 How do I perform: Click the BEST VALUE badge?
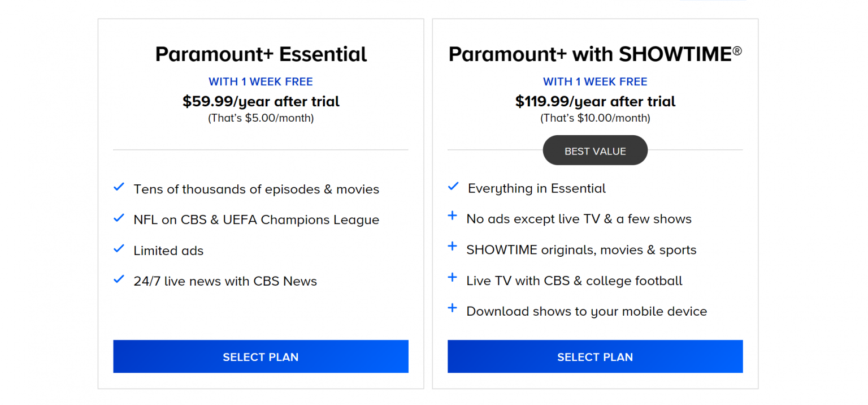(x=595, y=150)
